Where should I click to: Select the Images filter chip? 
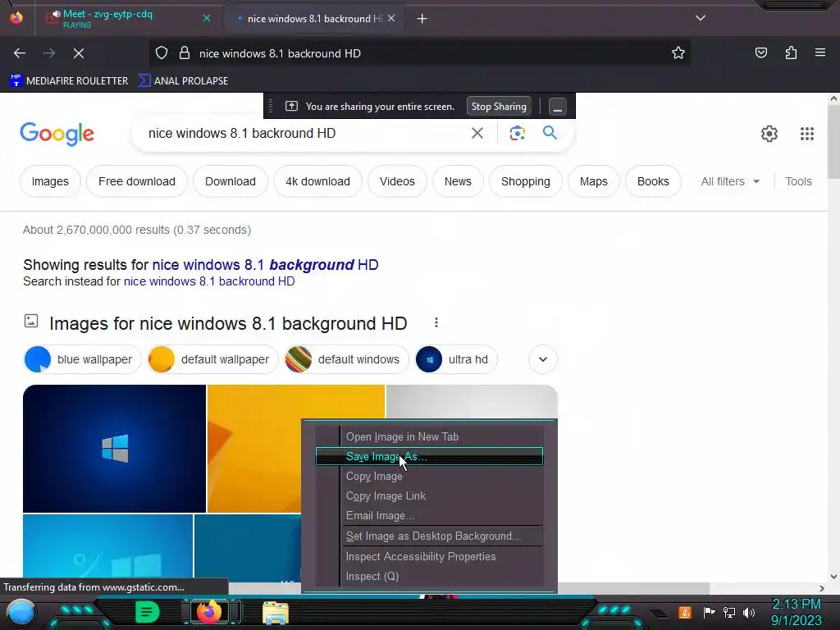coord(50,181)
